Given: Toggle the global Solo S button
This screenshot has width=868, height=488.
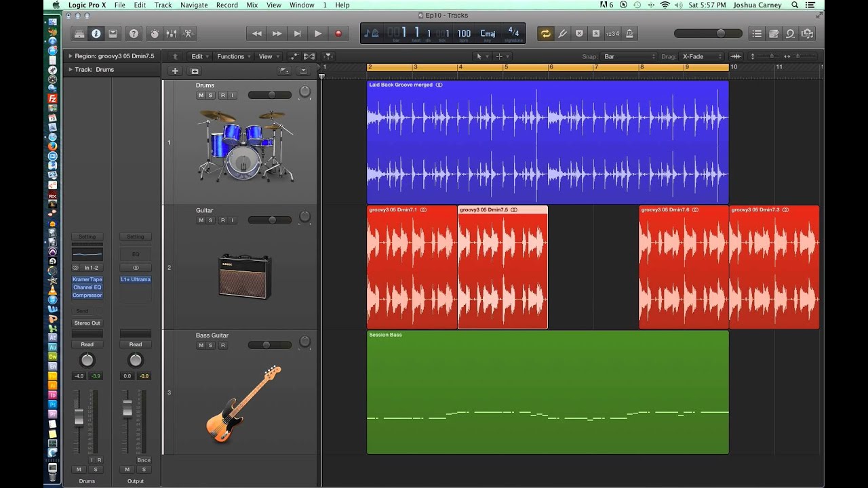Looking at the screenshot, I should click(x=595, y=33).
